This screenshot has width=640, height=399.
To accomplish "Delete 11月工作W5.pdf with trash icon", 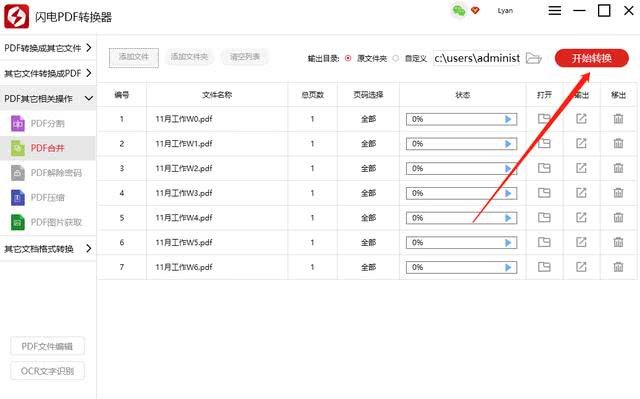I will pos(618,242).
